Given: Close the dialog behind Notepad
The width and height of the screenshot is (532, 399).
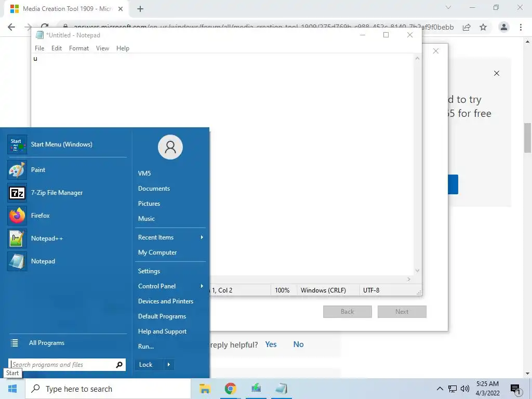Looking at the screenshot, I should 436,51.
